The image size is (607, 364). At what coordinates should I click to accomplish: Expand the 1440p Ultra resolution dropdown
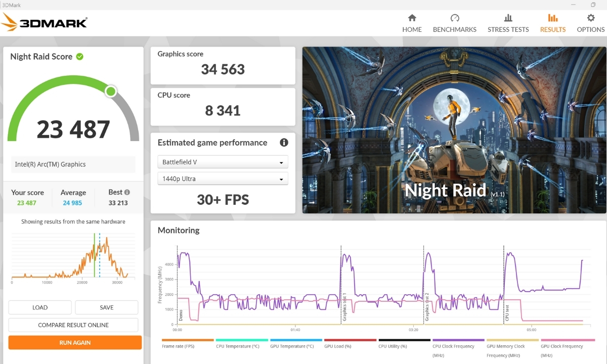pyautogui.click(x=223, y=179)
